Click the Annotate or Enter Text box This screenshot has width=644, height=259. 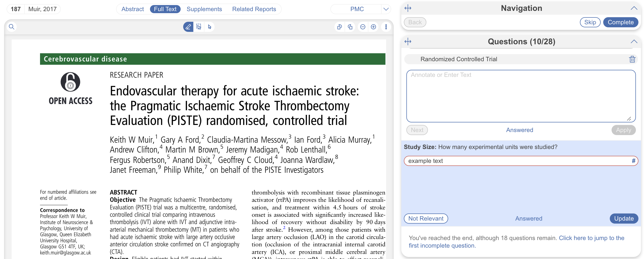(x=521, y=96)
